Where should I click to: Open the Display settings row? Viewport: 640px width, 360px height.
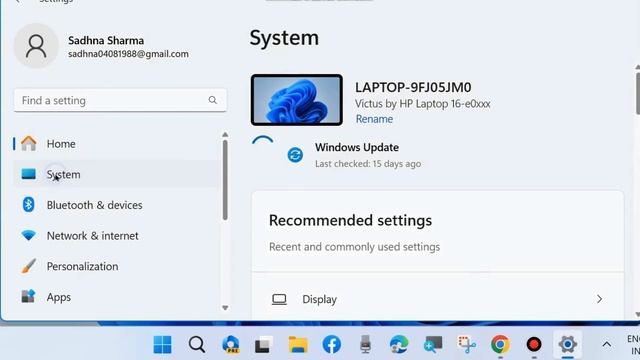[x=438, y=299]
